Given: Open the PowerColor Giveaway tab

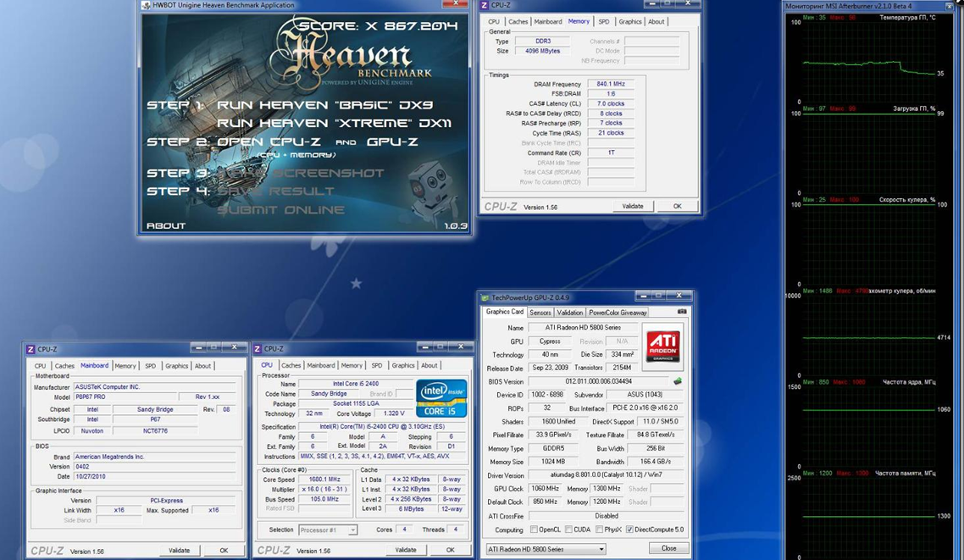Looking at the screenshot, I should 618,313.
